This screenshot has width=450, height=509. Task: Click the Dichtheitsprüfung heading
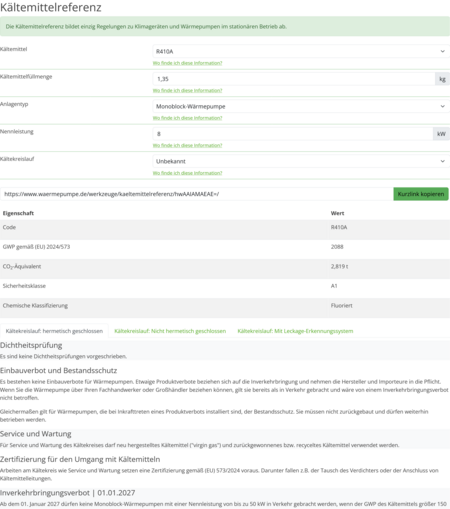31,345
